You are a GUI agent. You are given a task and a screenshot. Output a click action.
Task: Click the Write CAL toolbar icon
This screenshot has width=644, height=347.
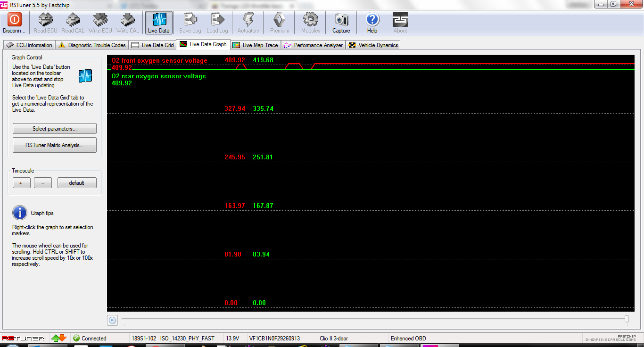(127, 20)
